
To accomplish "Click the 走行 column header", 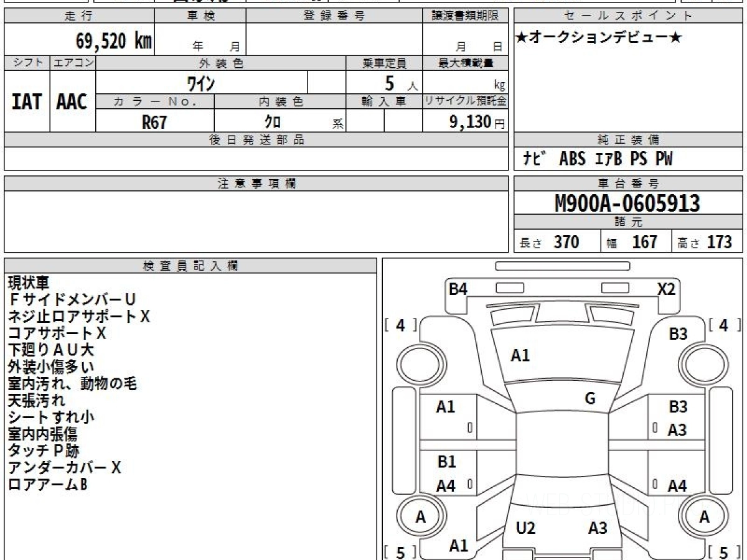I will pos(78,16).
